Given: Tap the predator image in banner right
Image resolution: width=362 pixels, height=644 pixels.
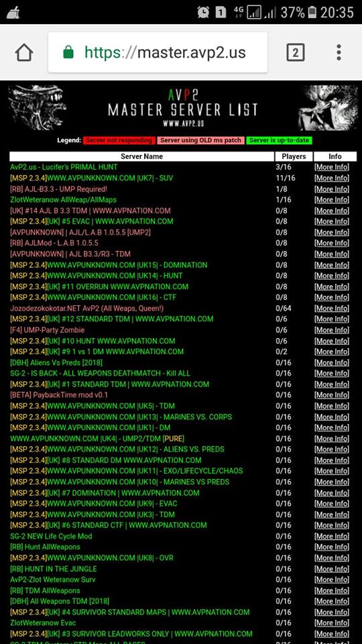Looking at the screenshot, I should click(x=328, y=107).
